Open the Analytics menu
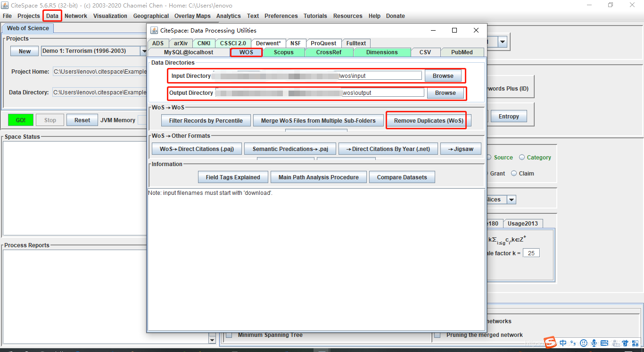Image resolution: width=644 pixels, height=352 pixels. coord(229,16)
